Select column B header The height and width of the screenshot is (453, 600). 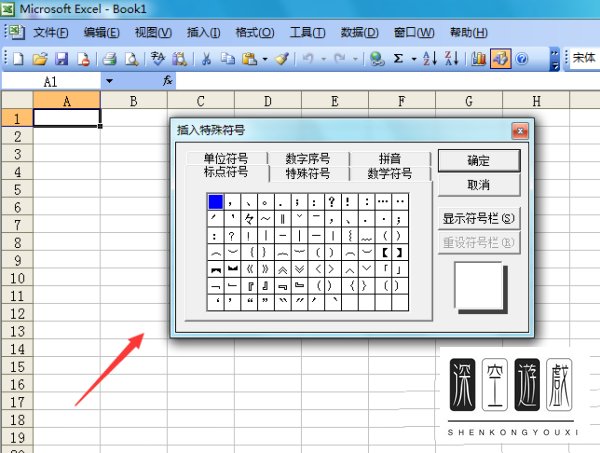click(x=134, y=101)
